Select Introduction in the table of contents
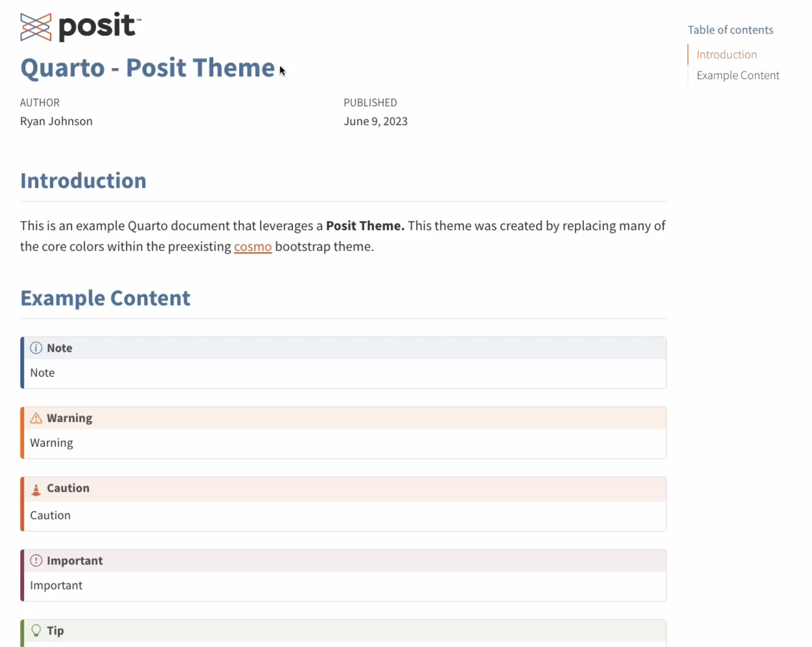This screenshot has width=812, height=647. pos(726,54)
